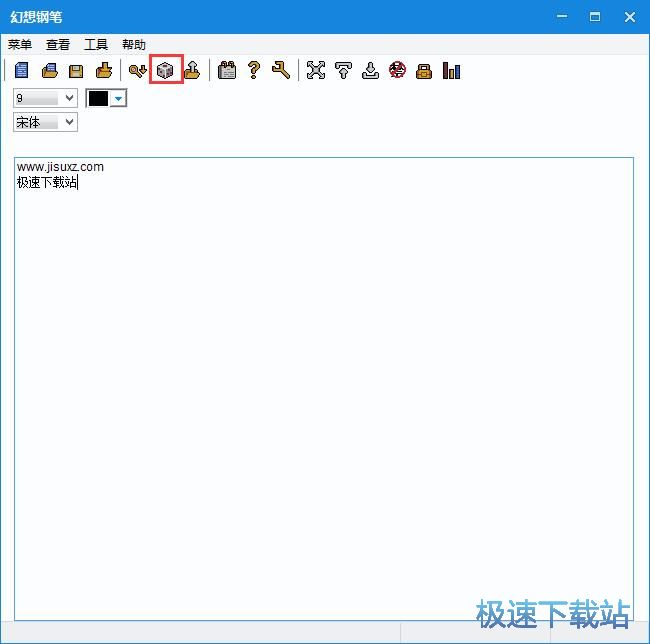This screenshot has width=650, height=644.
Task: Click the open file folder icon
Action: click(50, 70)
